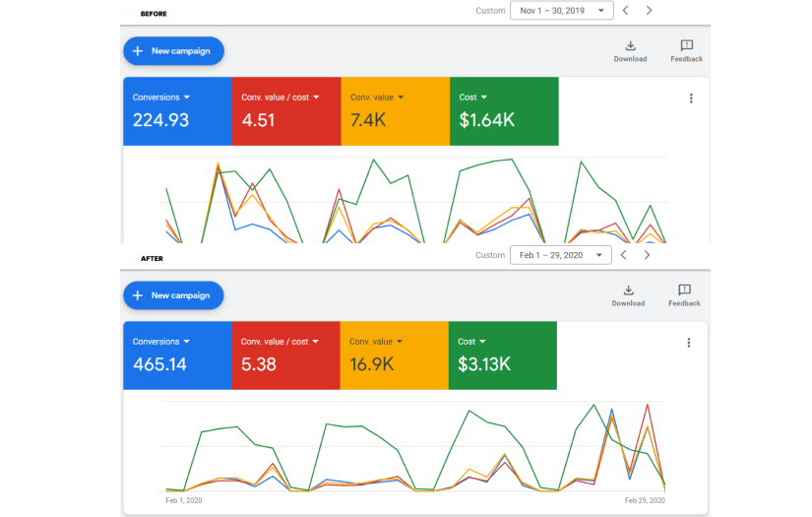Click the BEFORE heading label
812x517 pixels.
[x=154, y=14]
